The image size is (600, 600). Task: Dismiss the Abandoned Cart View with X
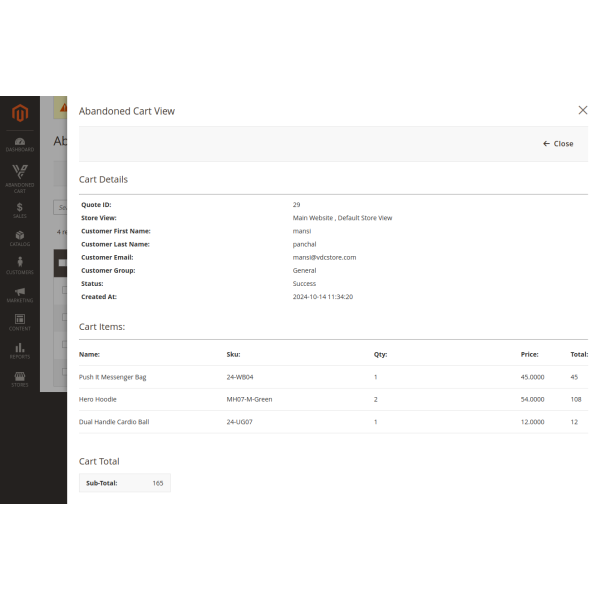pyautogui.click(x=583, y=110)
